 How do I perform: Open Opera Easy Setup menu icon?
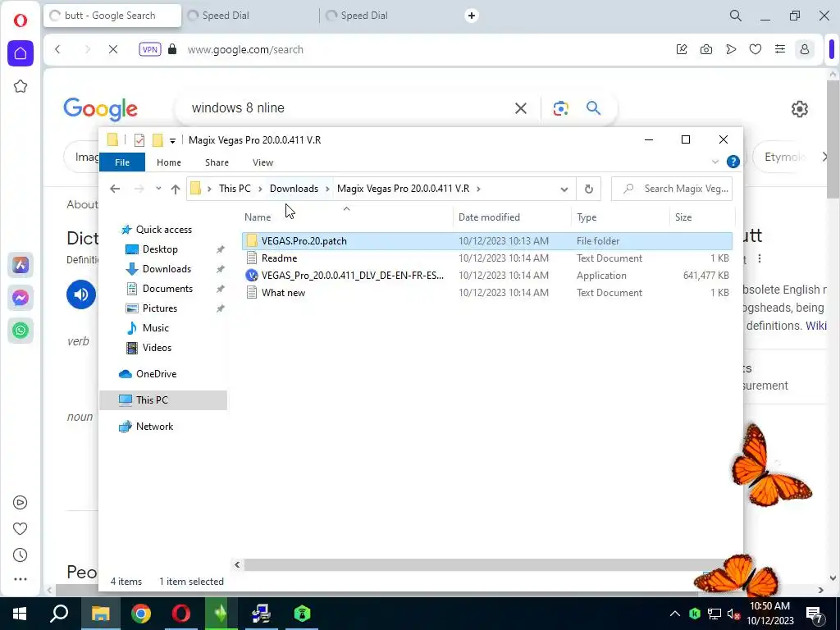point(780,49)
